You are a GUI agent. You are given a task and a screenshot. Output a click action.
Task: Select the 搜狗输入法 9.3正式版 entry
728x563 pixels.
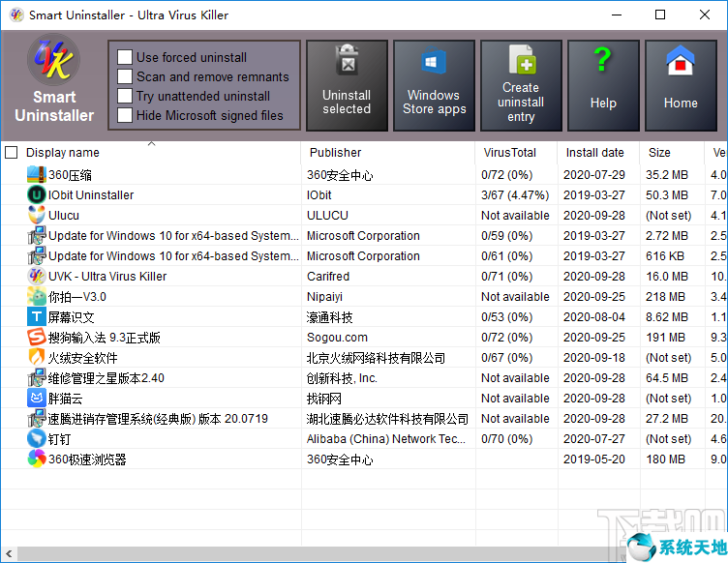pos(104,338)
